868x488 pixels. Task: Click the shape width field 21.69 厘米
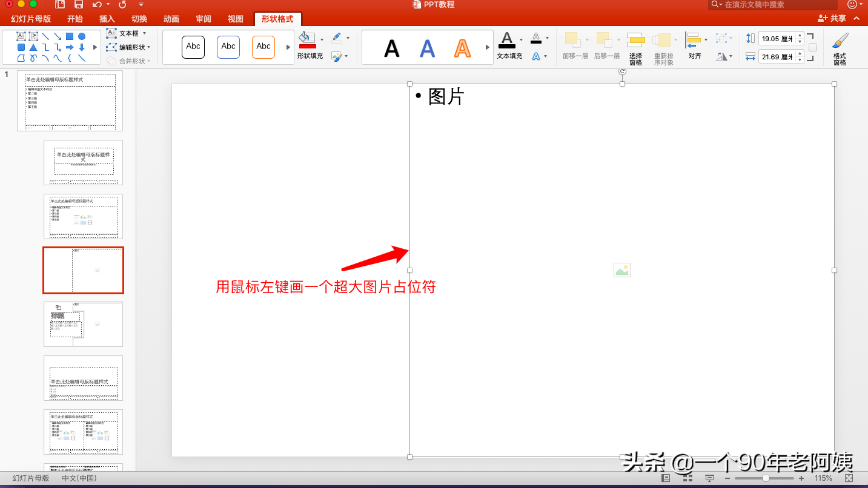(777, 56)
